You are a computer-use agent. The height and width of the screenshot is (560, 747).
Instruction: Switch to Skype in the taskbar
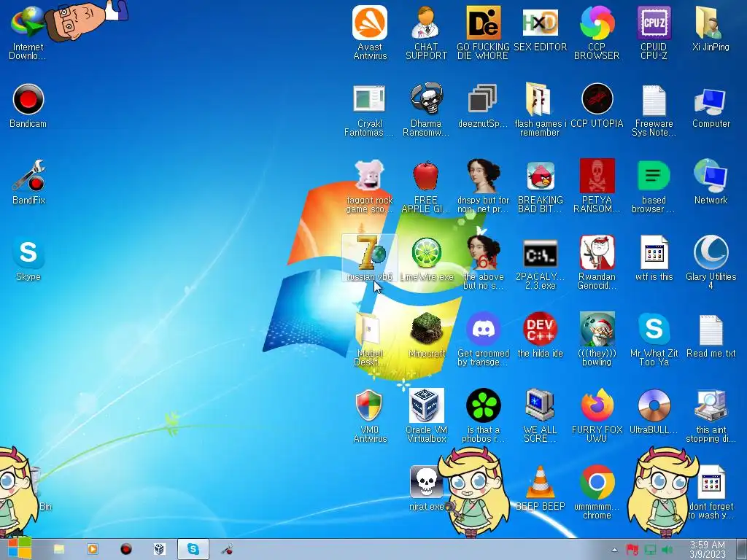[x=193, y=550]
